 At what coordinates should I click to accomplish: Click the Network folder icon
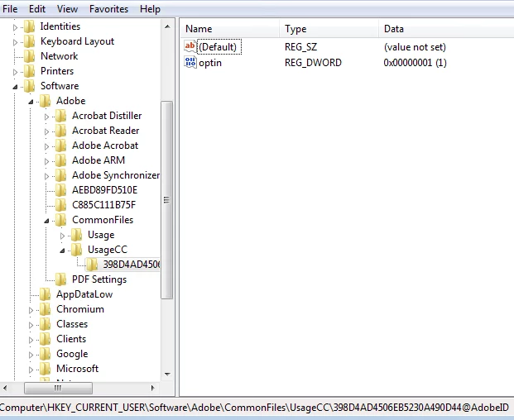[x=29, y=56]
